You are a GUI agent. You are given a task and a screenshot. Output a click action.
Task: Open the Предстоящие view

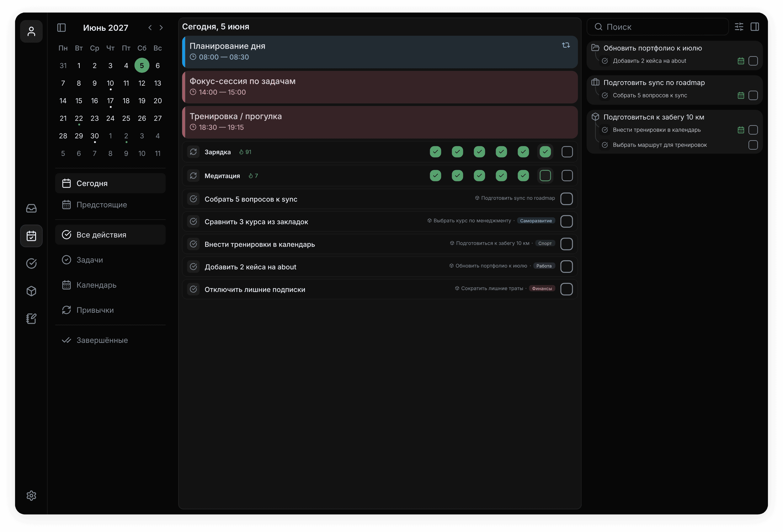(x=110, y=205)
